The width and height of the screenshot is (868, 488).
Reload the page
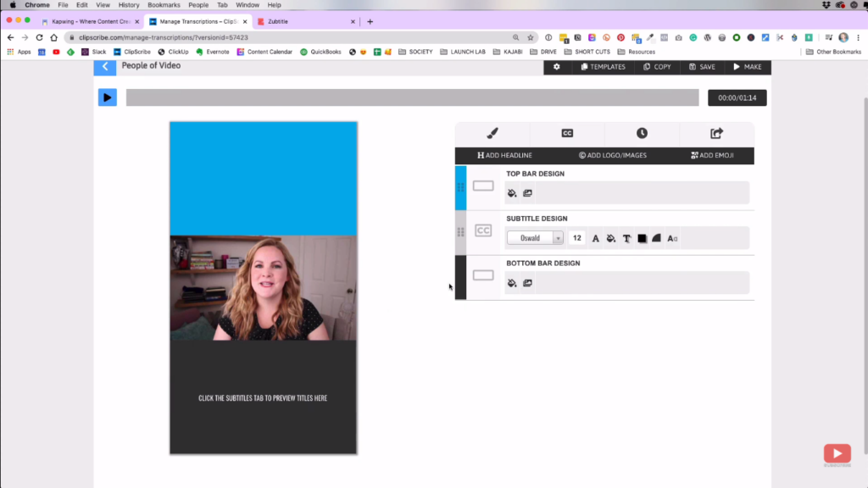39,37
